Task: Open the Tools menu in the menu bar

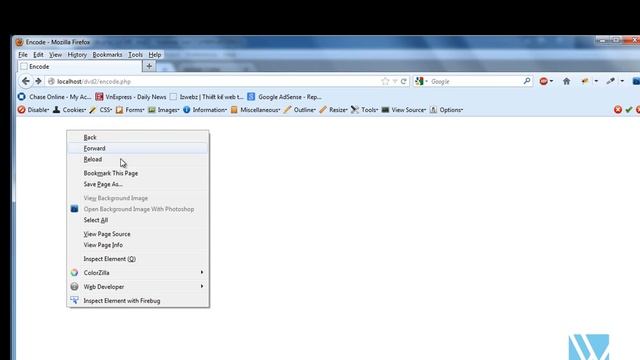Action: (x=135, y=55)
